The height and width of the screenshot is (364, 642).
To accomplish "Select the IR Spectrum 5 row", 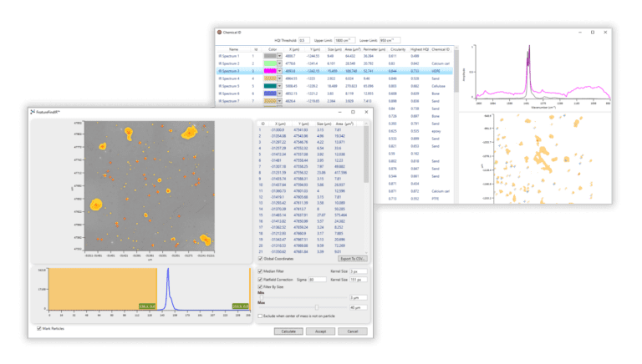I will (x=335, y=86).
